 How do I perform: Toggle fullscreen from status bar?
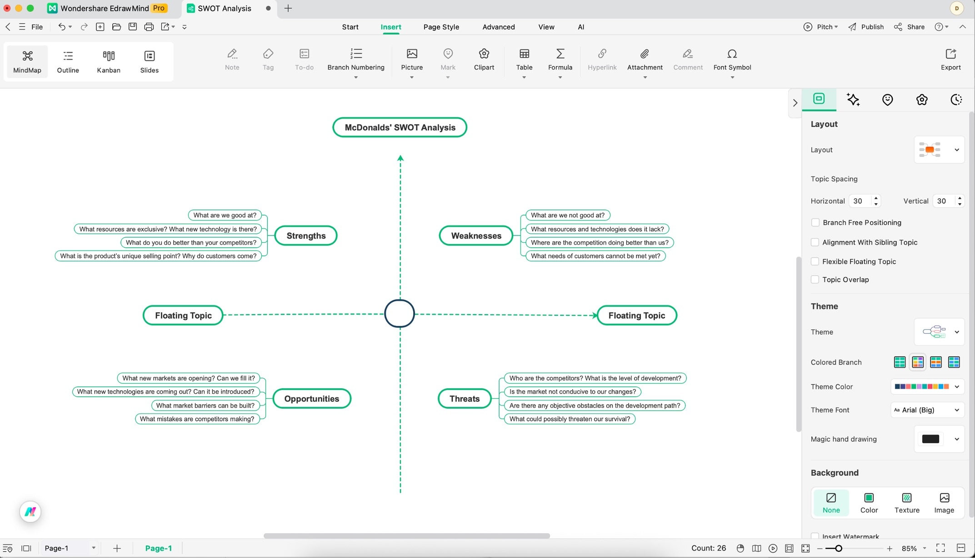(940, 548)
